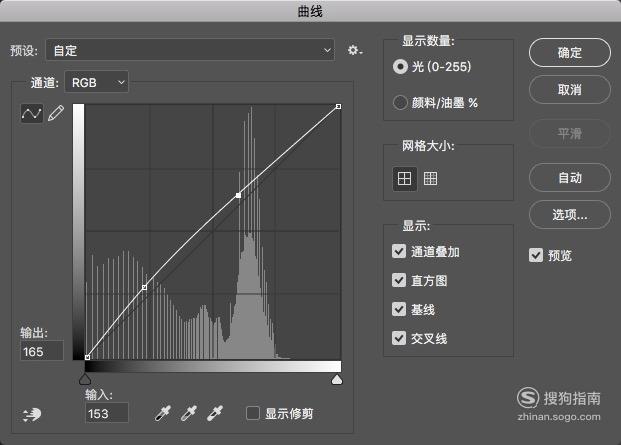The height and width of the screenshot is (445, 621).
Task: Select the pencil draw curve tool
Action: coord(56,113)
